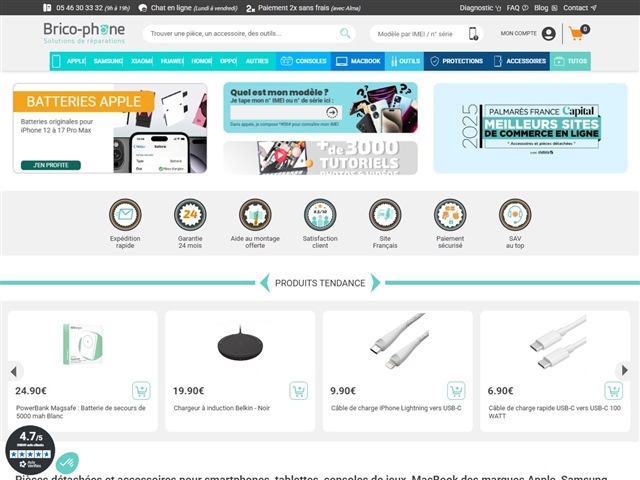
Task: Focus the product search field
Action: (x=241, y=33)
